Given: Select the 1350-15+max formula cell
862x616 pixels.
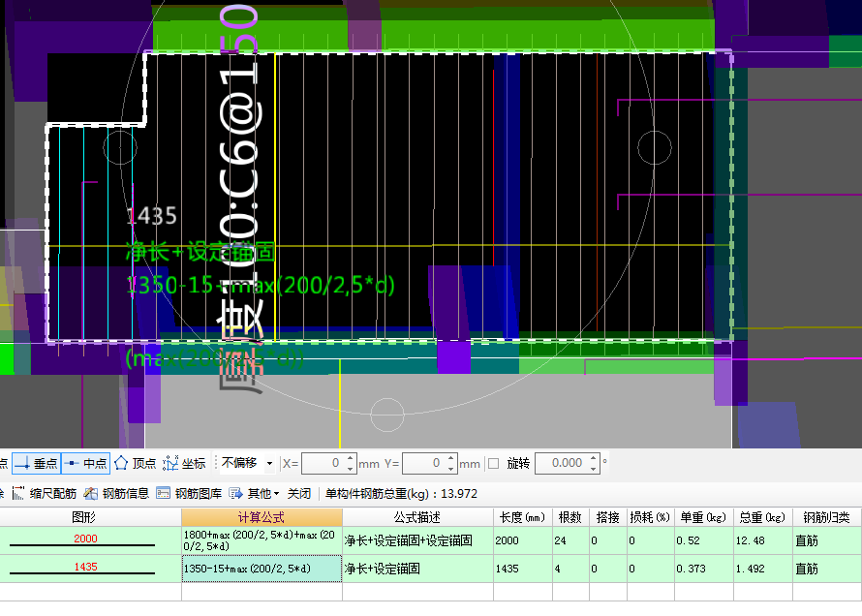Looking at the screenshot, I should (x=262, y=569).
